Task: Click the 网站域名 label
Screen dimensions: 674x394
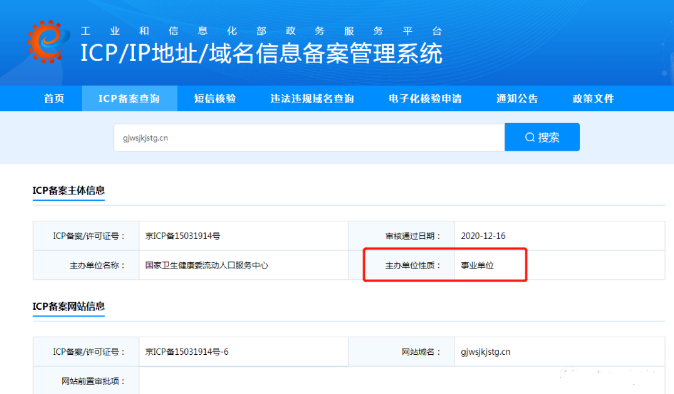Action: click(421, 352)
